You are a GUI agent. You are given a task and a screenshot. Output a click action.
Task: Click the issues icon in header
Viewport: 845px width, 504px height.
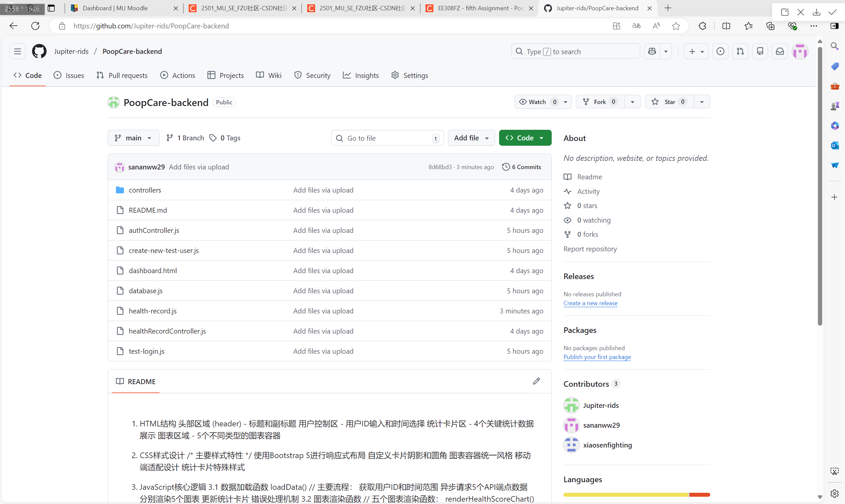pyautogui.click(x=720, y=51)
